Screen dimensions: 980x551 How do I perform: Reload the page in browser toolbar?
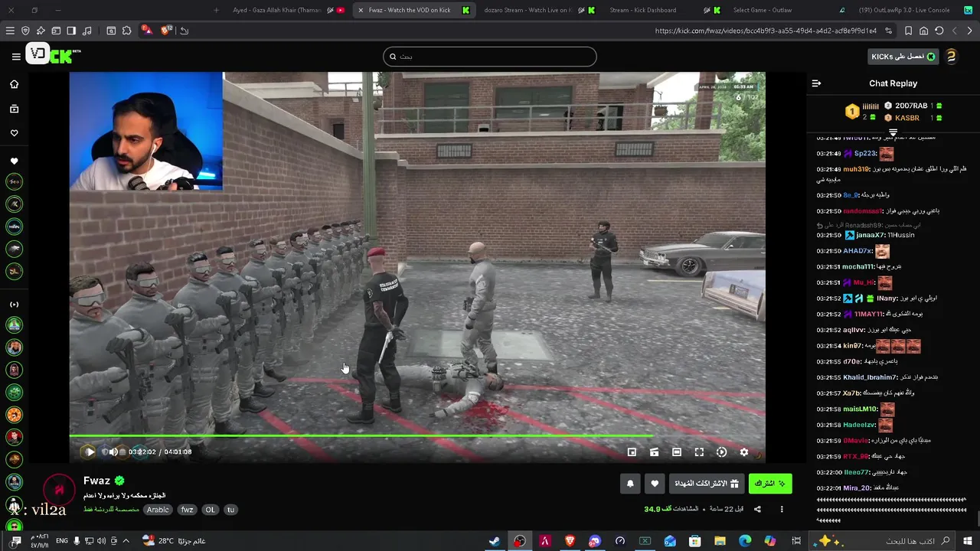tap(939, 31)
